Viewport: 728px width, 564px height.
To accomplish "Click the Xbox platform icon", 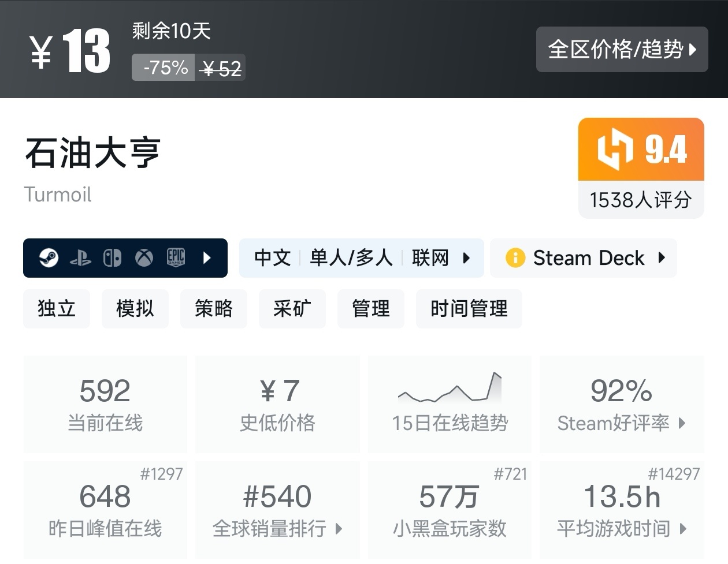I will [144, 258].
